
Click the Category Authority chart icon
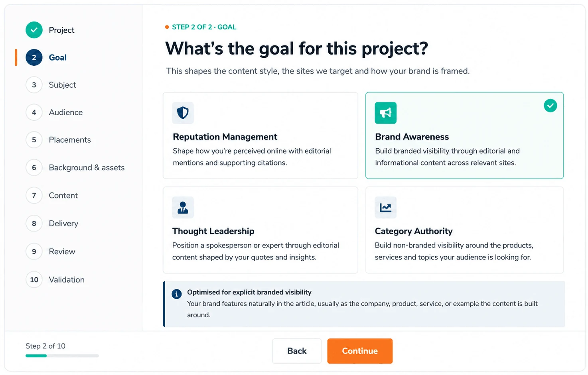coord(385,207)
